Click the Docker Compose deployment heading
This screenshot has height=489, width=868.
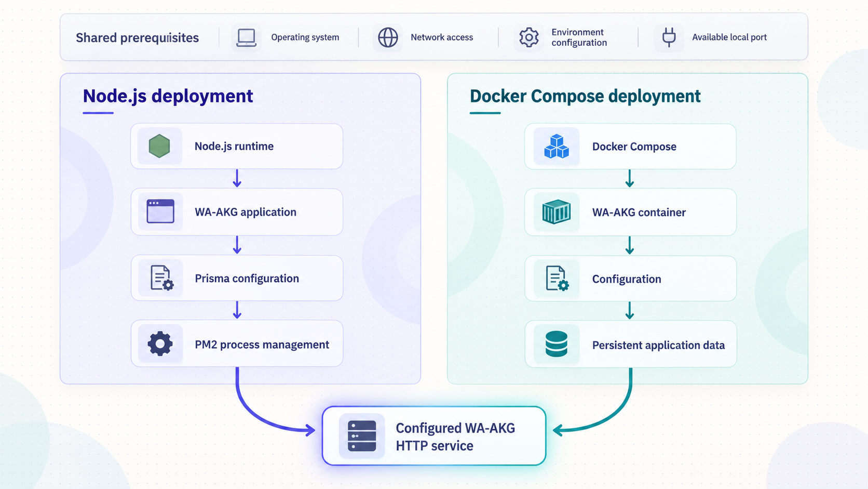[585, 96]
